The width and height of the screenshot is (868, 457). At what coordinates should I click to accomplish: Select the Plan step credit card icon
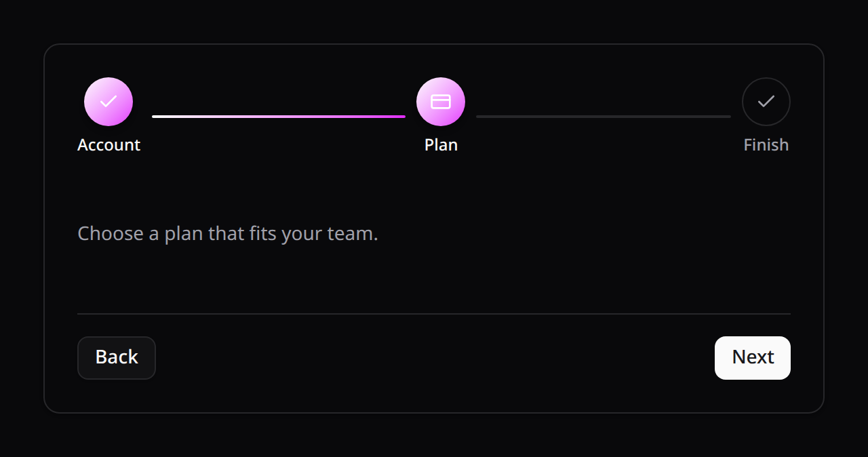point(441,102)
